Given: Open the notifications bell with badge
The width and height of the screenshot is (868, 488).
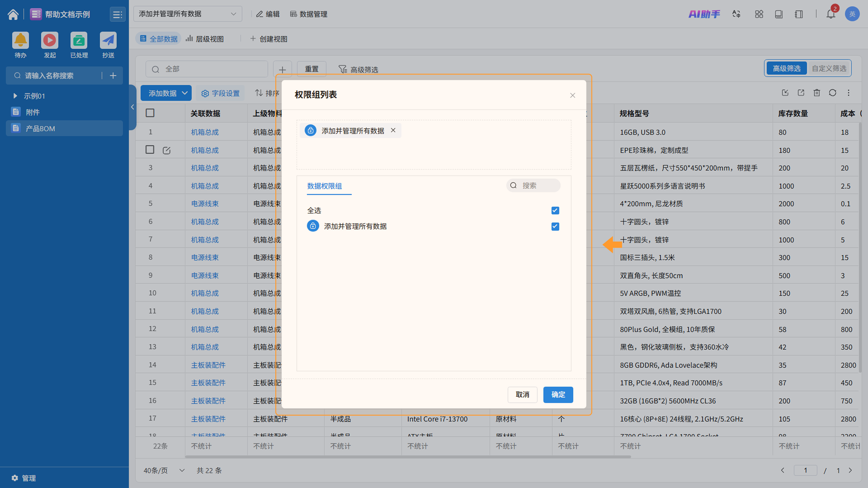Looking at the screenshot, I should coord(831,14).
